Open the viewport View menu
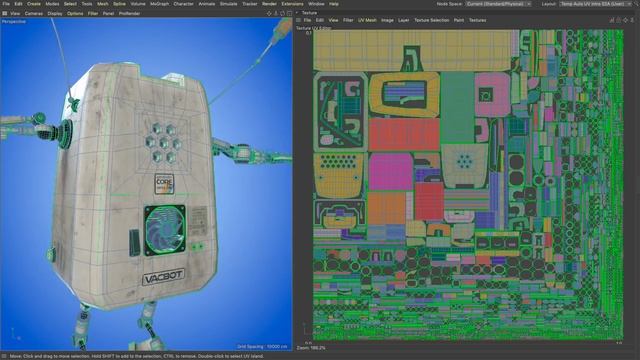Image resolution: width=640 pixels, height=360 pixels. click(15, 13)
